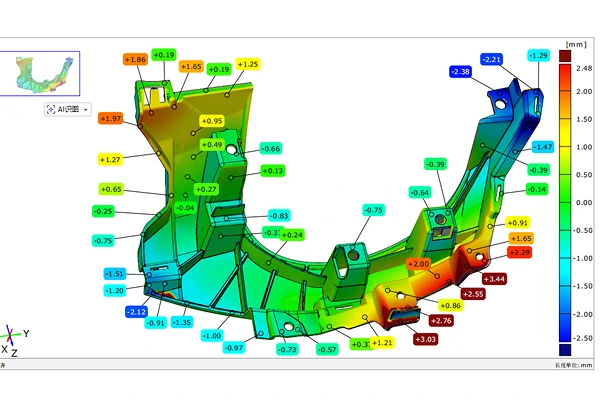Viewport: 600px width, 400px height.
Task: Select the +0.49 deviation label
Action: pyautogui.click(x=212, y=145)
